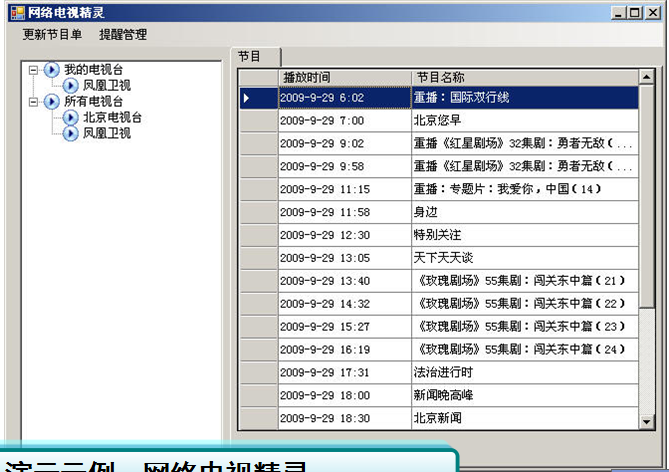The width and height of the screenshot is (669, 472).
Task: Minimize the 网络电视精灵 window
Action: tap(618, 13)
